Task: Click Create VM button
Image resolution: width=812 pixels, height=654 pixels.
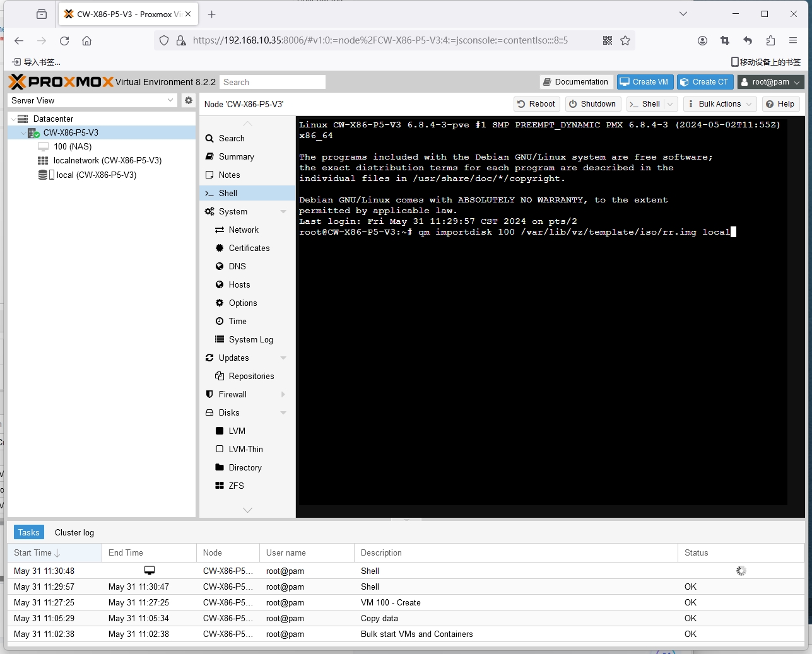Action: coord(645,82)
